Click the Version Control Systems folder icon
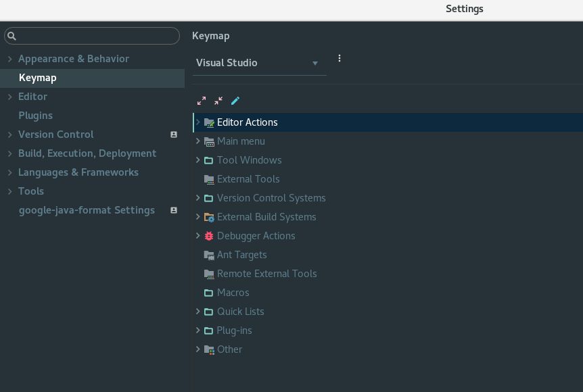This screenshot has height=392, width=583. (209, 198)
